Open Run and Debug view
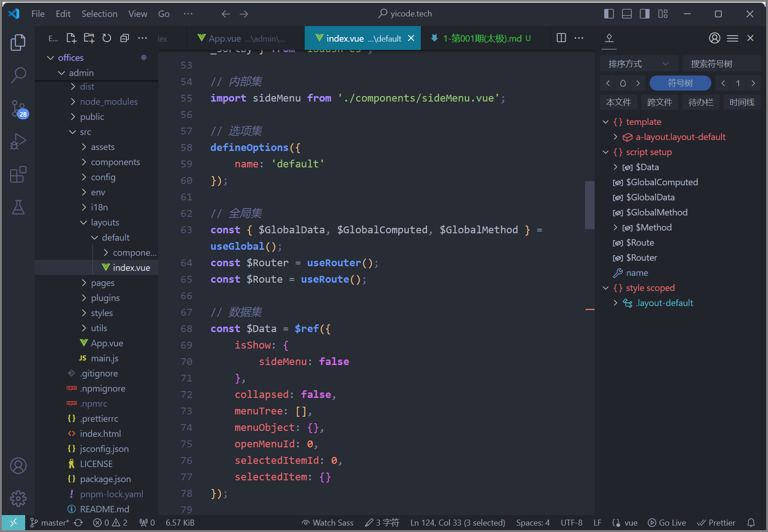Image resolution: width=768 pixels, height=532 pixels. (x=18, y=141)
